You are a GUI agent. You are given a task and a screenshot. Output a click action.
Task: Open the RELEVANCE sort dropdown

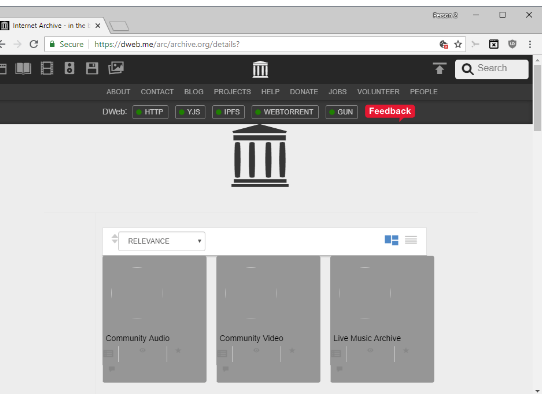(162, 241)
